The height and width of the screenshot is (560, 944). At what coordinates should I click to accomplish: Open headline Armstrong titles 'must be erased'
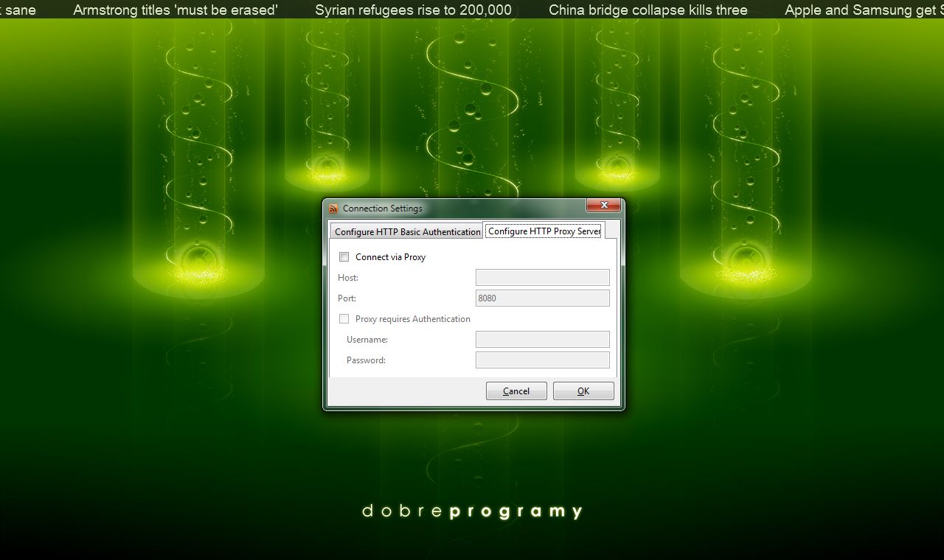click(x=176, y=10)
